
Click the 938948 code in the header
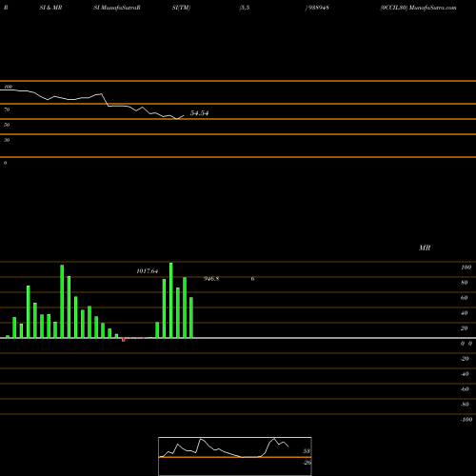(x=318, y=8)
